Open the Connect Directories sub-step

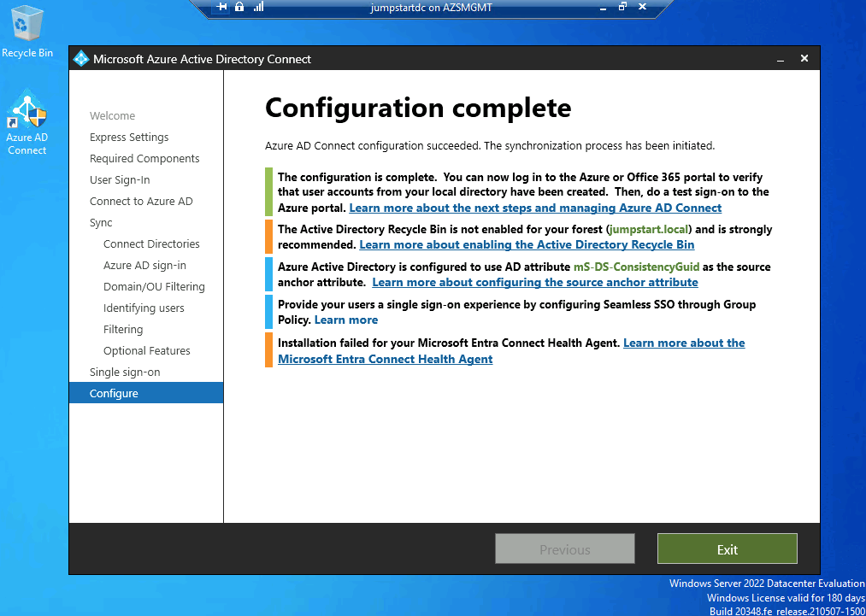[151, 244]
